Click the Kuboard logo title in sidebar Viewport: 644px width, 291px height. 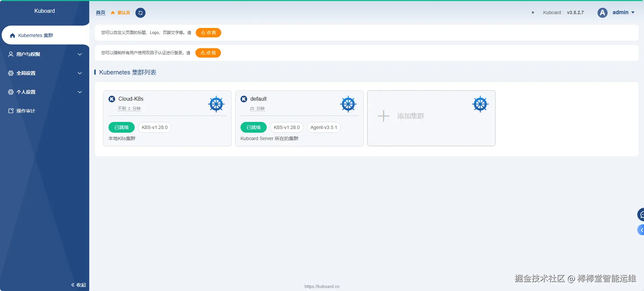(x=44, y=11)
